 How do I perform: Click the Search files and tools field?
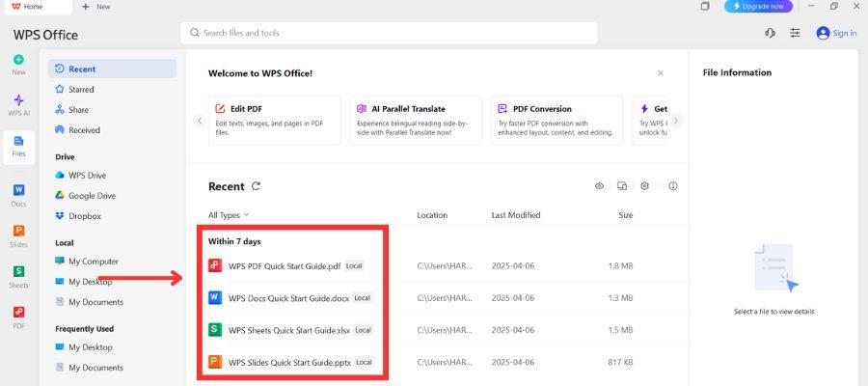pyautogui.click(x=389, y=33)
